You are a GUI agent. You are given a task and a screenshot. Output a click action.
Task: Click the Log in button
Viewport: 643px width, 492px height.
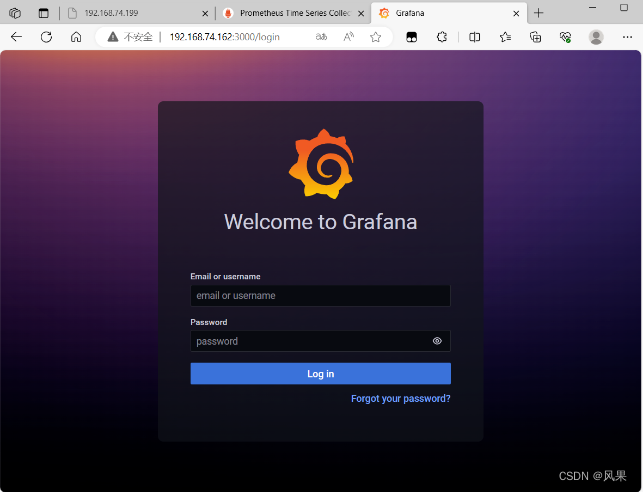coord(321,374)
